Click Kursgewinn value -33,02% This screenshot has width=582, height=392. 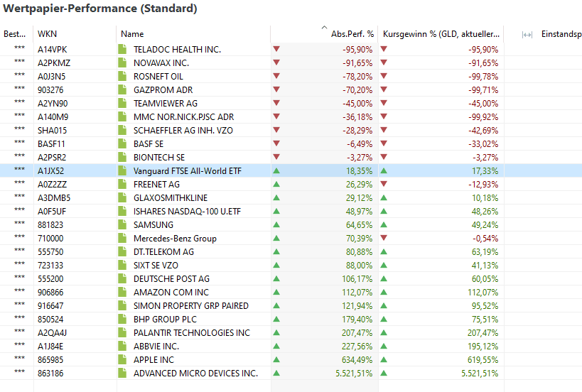pos(483,144)
